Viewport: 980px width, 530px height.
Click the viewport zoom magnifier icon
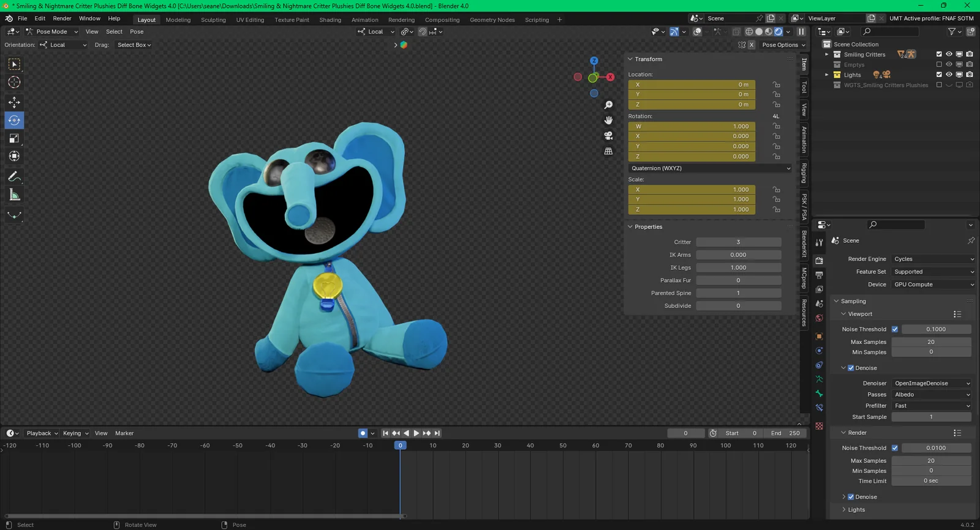[x=608, y=105]
